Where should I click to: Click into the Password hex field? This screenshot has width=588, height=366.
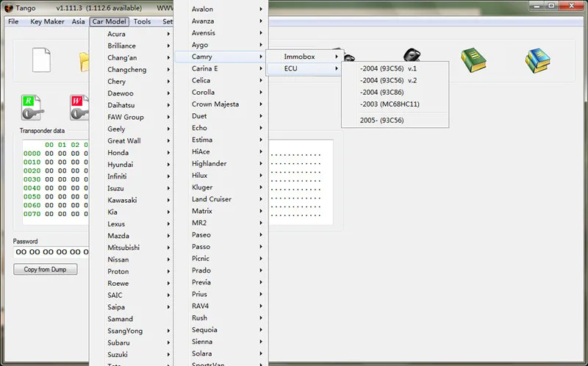(51, 252)
